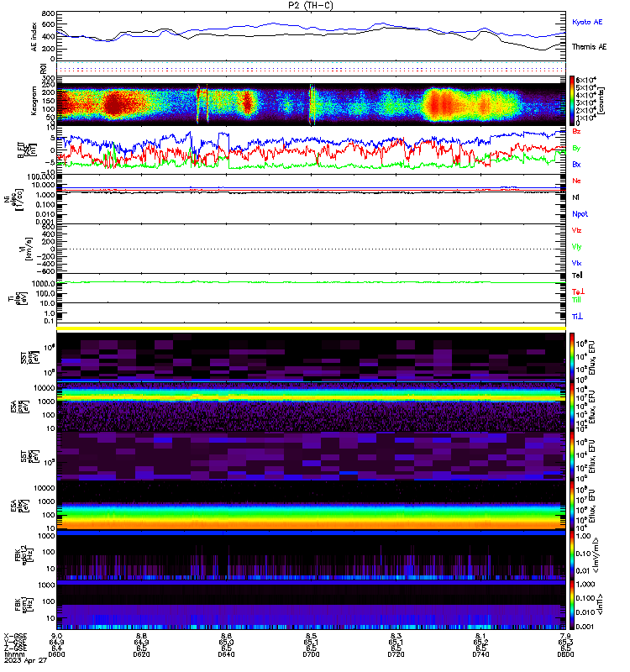Select the Kyoto AE legend label

click(587, 22)
